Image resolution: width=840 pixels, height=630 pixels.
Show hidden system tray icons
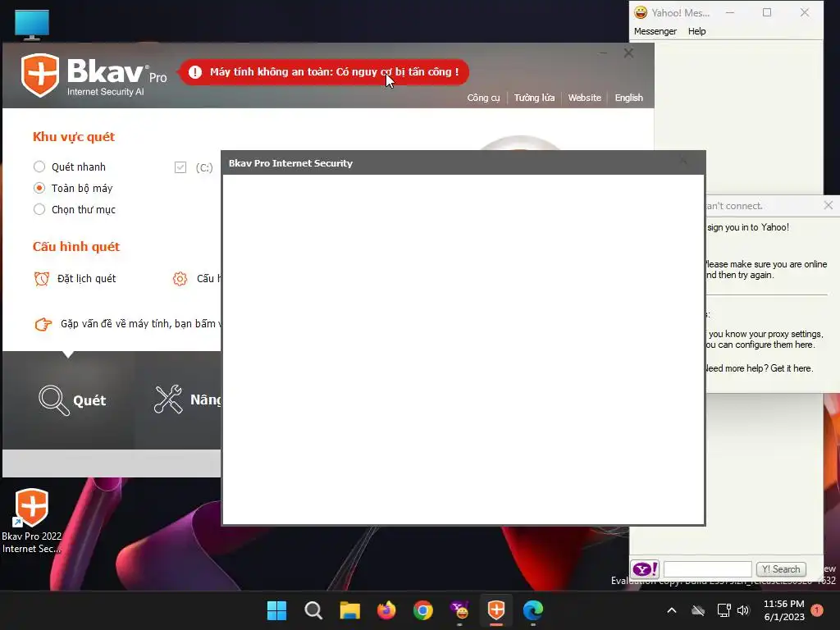tap(671, 610)
